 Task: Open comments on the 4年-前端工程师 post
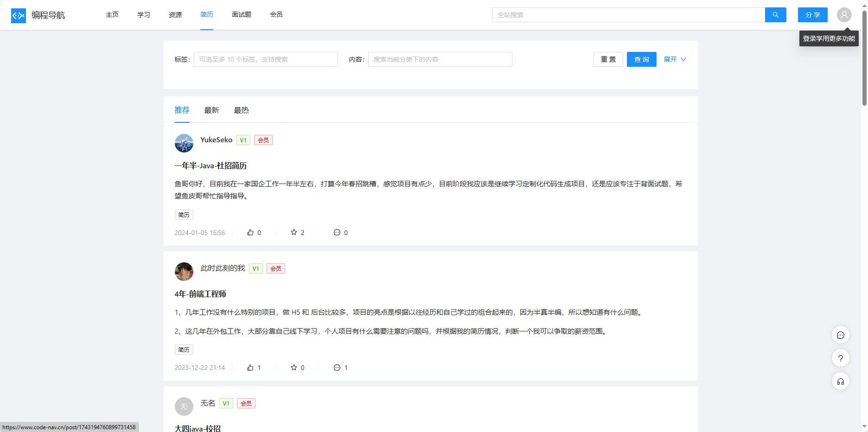(337, 368)
